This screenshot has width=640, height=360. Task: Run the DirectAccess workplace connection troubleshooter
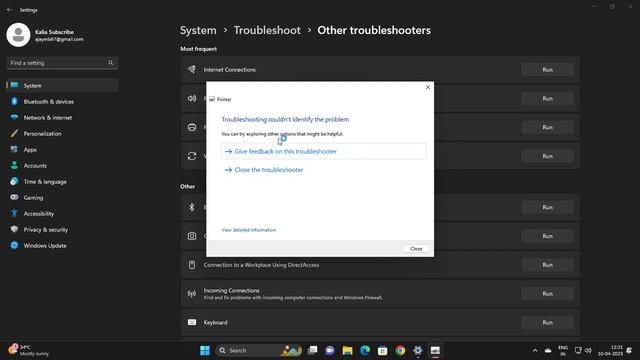coord(547,265)
